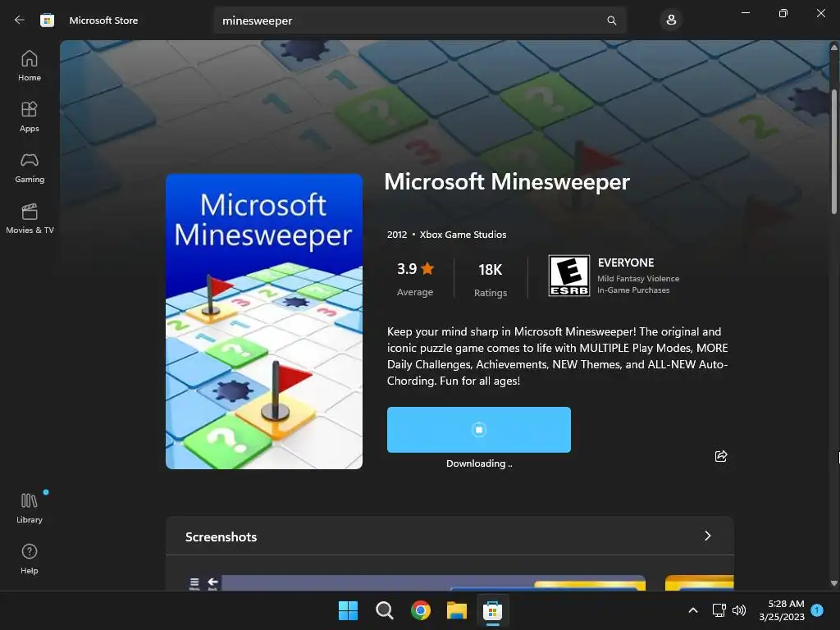Image resolution: width=840 pixels, height=630 pixels.
Task: Open Movies & TV in sidebar
Action: tap(30, 218)
